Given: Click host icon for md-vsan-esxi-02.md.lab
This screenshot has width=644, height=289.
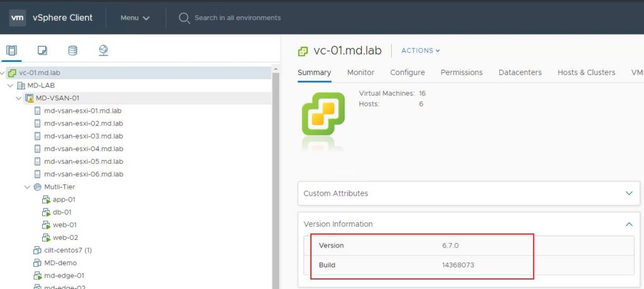Looking at the screenshot, I should (x=38, y=124).
